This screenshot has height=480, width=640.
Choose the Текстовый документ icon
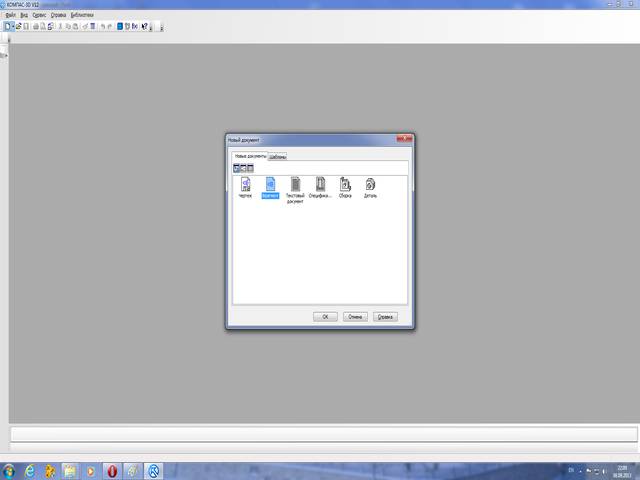tap(295, 185)
